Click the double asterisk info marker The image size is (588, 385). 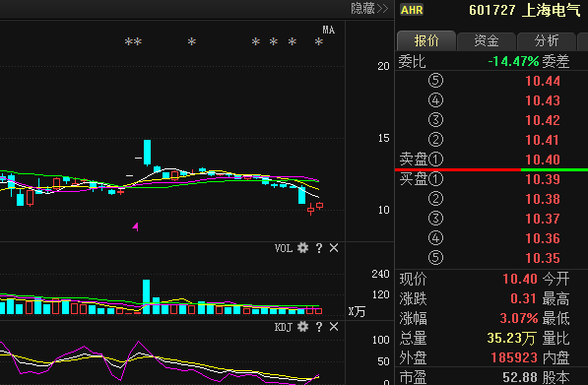click(x=133, y=41)
